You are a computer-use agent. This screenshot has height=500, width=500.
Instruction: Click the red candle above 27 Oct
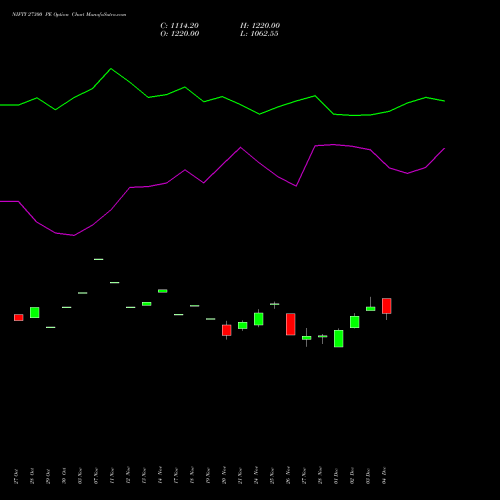pos(19,317)
